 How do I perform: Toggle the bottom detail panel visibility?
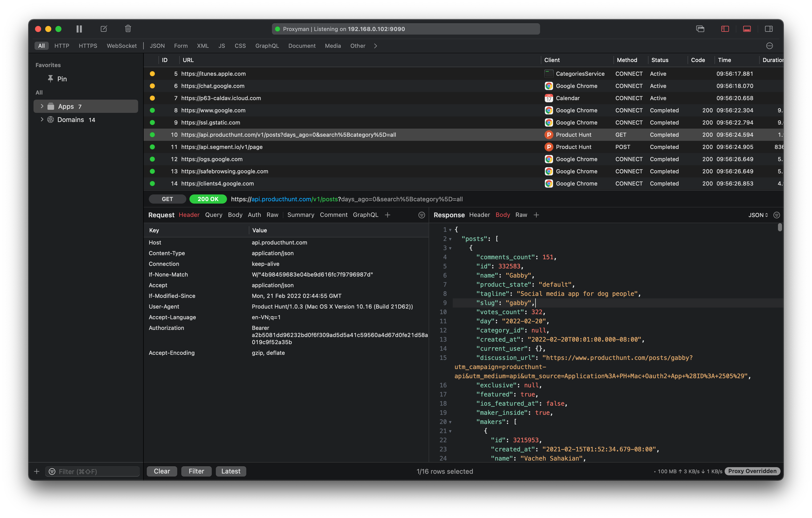(746, 29)
